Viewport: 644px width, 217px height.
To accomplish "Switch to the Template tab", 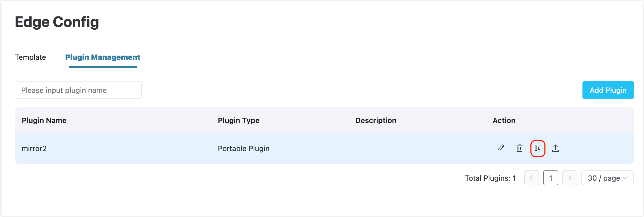I will pyautogui.click(x=30, y=57).
